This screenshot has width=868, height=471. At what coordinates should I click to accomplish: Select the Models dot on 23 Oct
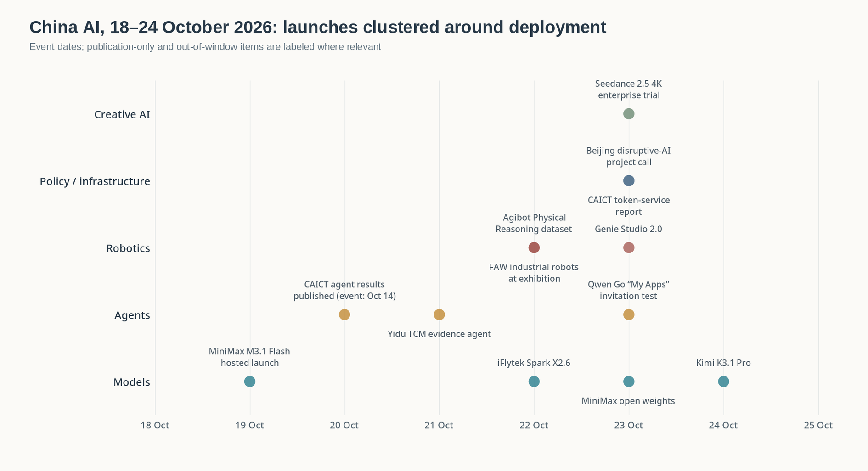629,381
